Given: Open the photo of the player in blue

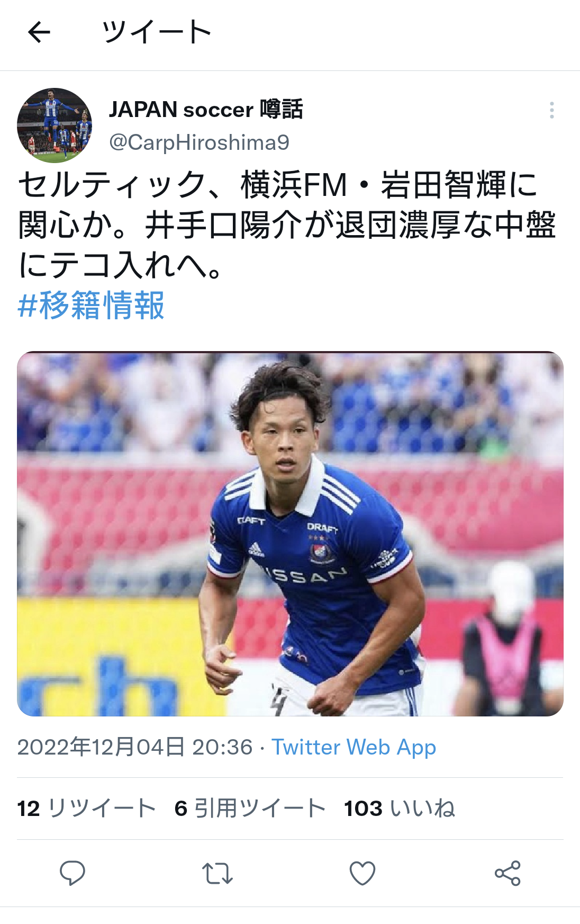Looking at the screenshot, I should [x=290, y=534].
